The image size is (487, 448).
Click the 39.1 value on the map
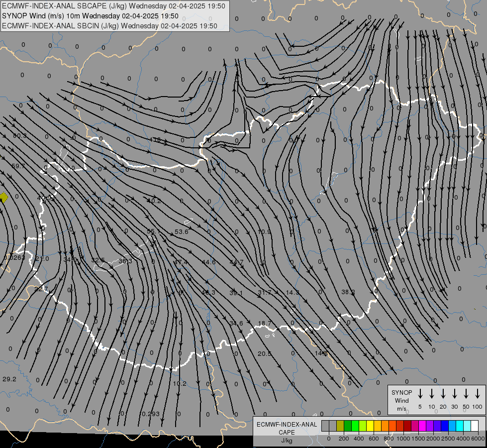tap(236, 293)
